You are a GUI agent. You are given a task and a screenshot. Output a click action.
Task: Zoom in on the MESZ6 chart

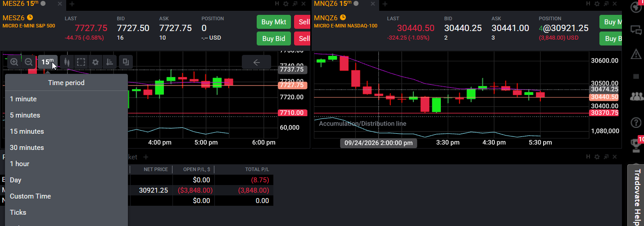14,62
